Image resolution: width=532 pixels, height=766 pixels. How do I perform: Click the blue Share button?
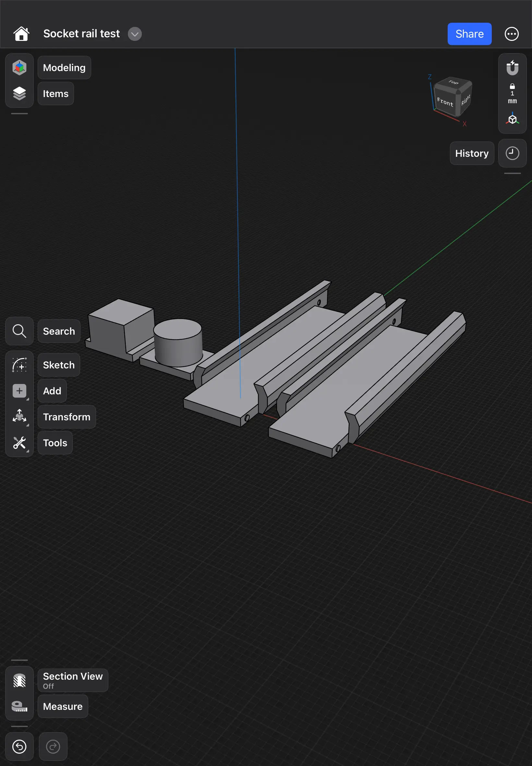tap(469, 34)
